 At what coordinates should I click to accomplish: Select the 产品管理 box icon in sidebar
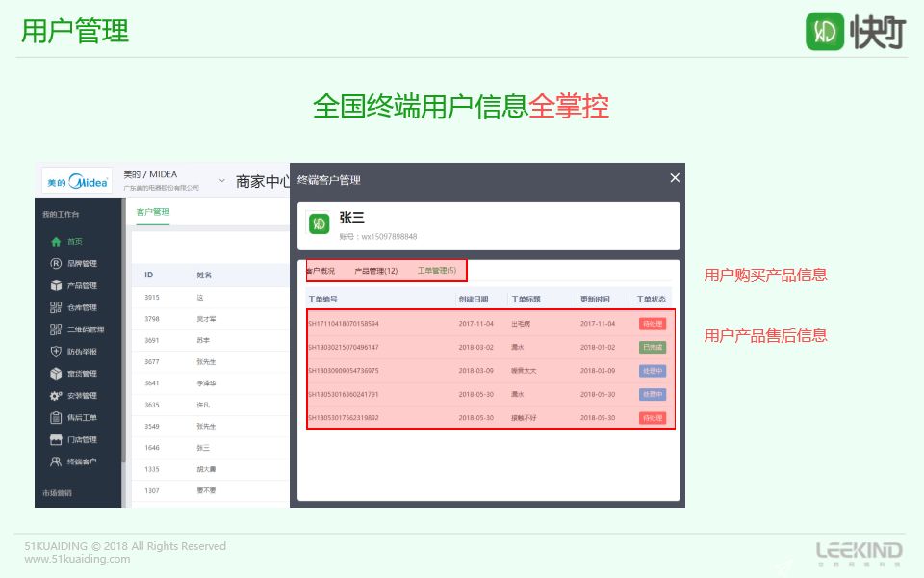point(56,286)
